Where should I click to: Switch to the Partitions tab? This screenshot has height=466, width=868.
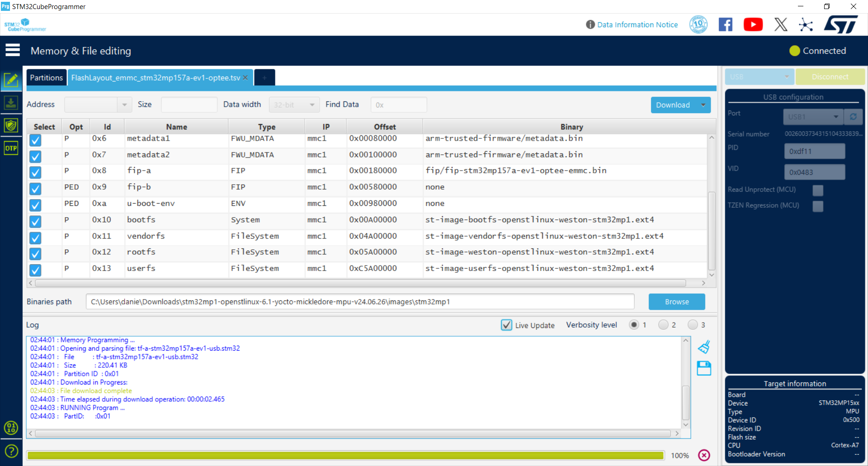[x=46, y=77]
